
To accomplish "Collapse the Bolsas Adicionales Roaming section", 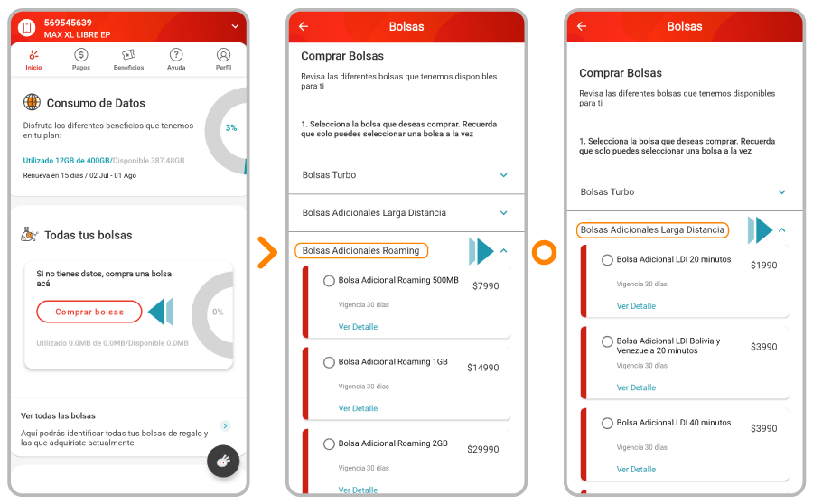I will pyautogui.click(x=503, y=250).
